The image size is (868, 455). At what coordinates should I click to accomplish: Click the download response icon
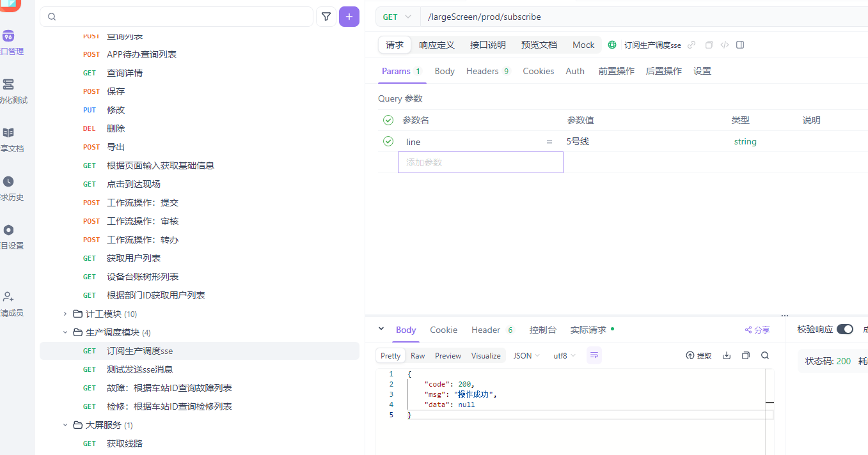click(727, 355)
